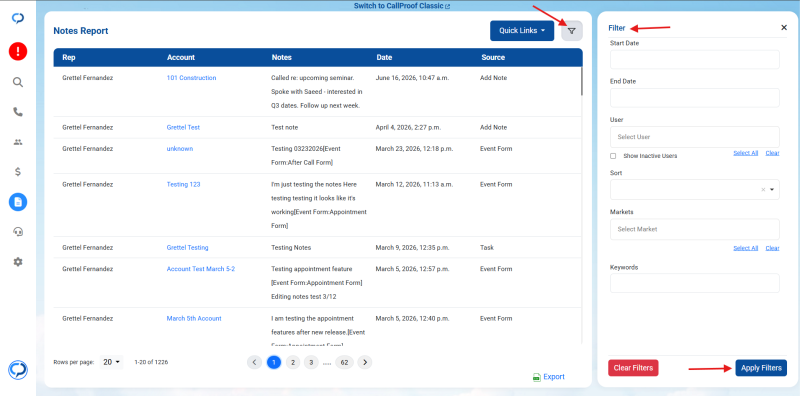Open the contacts people sidebar icon
The image size is (800, 396).
(x=18, y=142)
